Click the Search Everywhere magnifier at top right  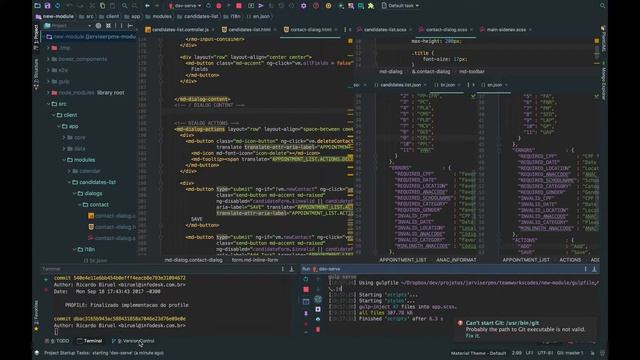pos(602,6)
